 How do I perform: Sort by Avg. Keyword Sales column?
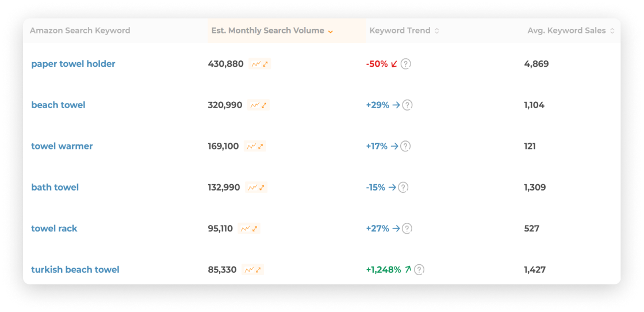pos(571,31)
